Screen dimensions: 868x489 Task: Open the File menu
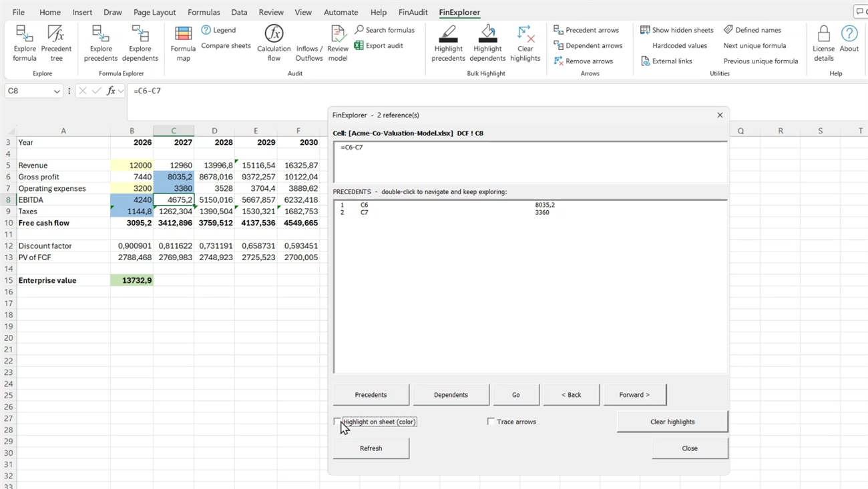pyautogui.click(x=19, y=12)
